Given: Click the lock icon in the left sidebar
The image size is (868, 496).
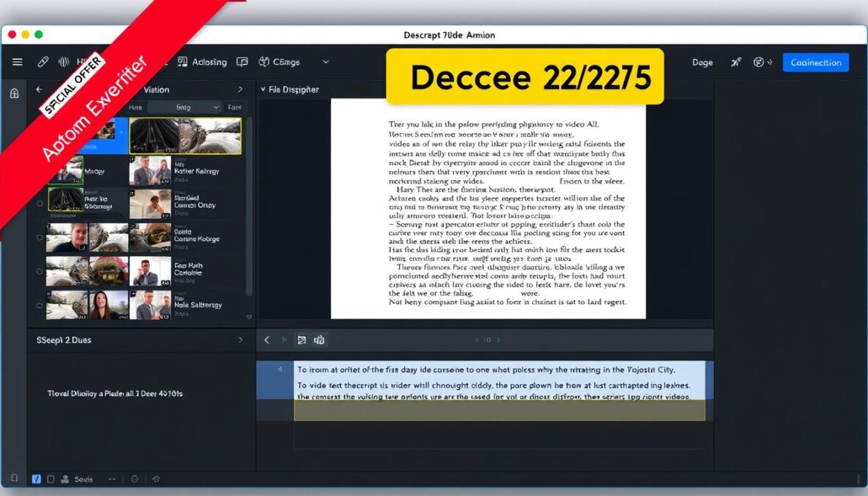Looking at the screenshot, I should click(x=13, y=93).
